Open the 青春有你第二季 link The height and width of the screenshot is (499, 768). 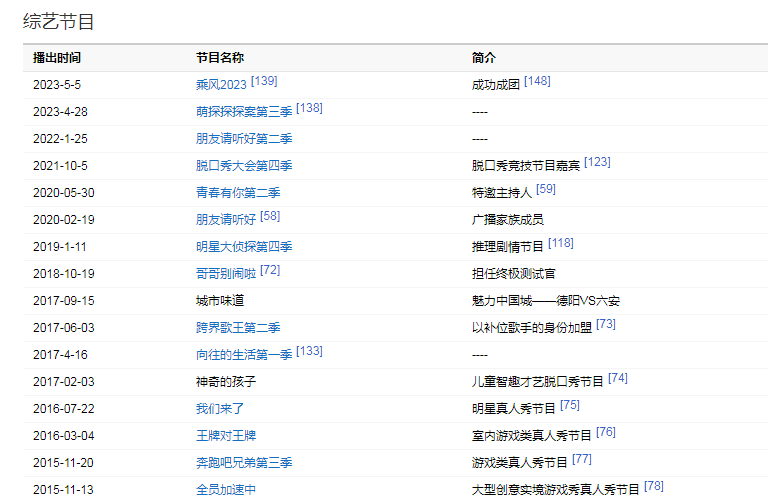click(x=238, y=193)
